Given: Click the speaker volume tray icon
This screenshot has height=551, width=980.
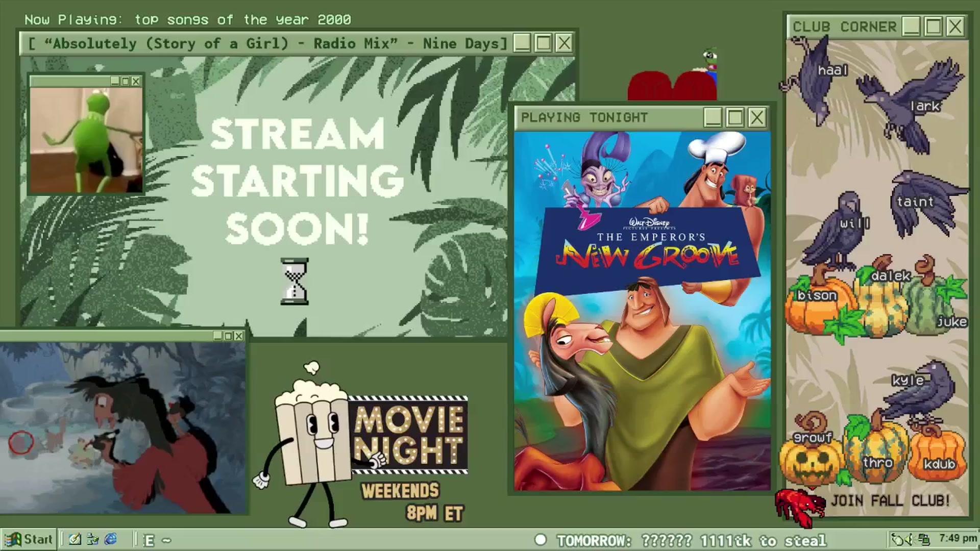Looking at the screenshot, I should tap(910, 539).
